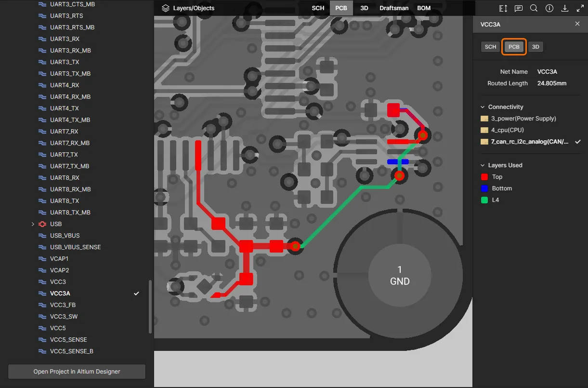
Task: Collapse the Layers Used section
Action: [x=483, y=165]
